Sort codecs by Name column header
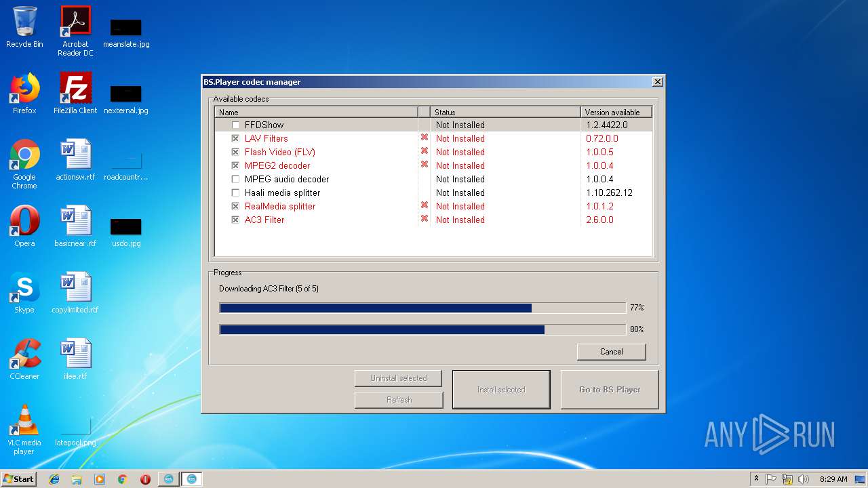 316,112
